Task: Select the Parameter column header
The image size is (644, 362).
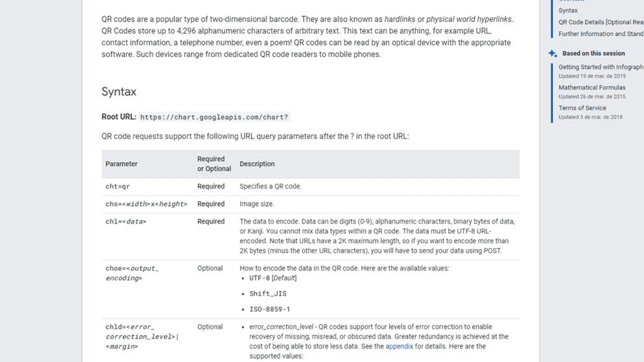Action: pos(121,164)
